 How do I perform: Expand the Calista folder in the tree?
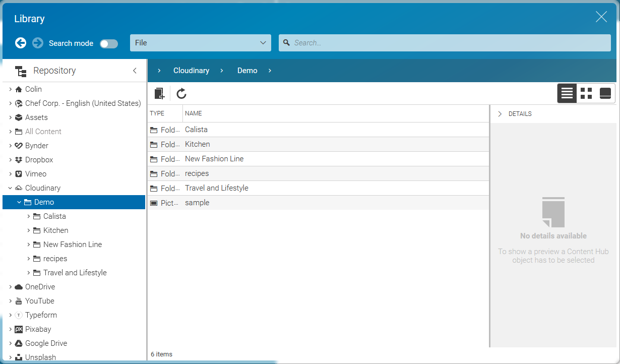point(29,216)
